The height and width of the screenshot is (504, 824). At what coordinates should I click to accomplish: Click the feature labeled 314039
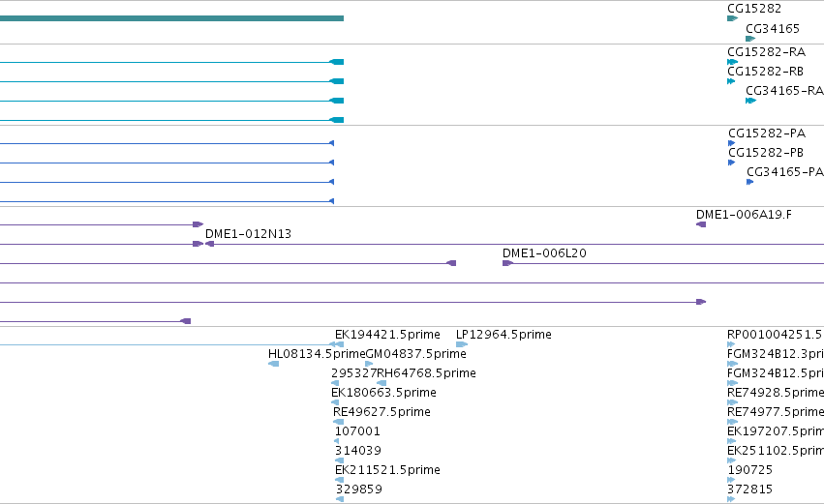(358, 452)
